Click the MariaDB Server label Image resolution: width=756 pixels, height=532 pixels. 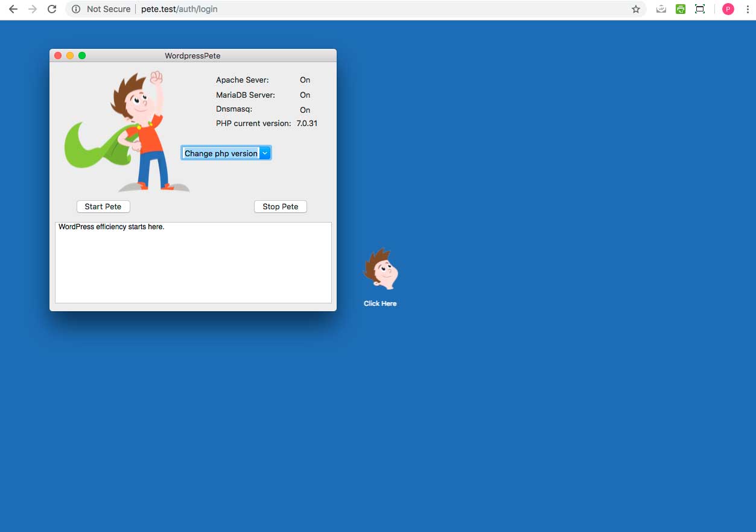tap(246, 95)
